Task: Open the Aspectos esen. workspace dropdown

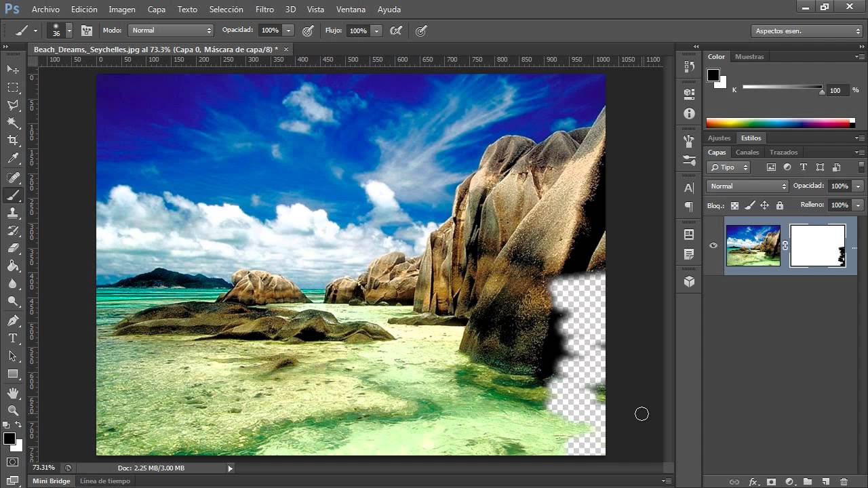Action: [x=807, y=31]
